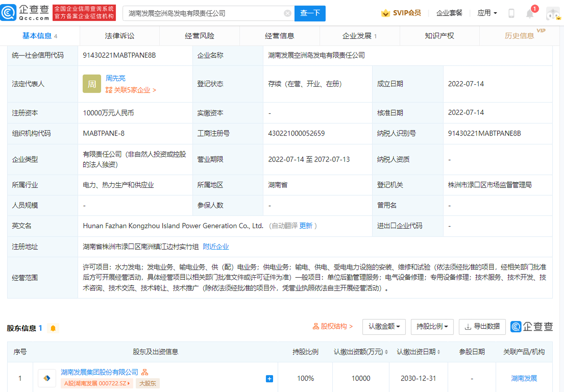Click the A股 湖南发展 000722.SZ tag
The width and height of the screenshot is (564, 392).
[x=97, y=383]
